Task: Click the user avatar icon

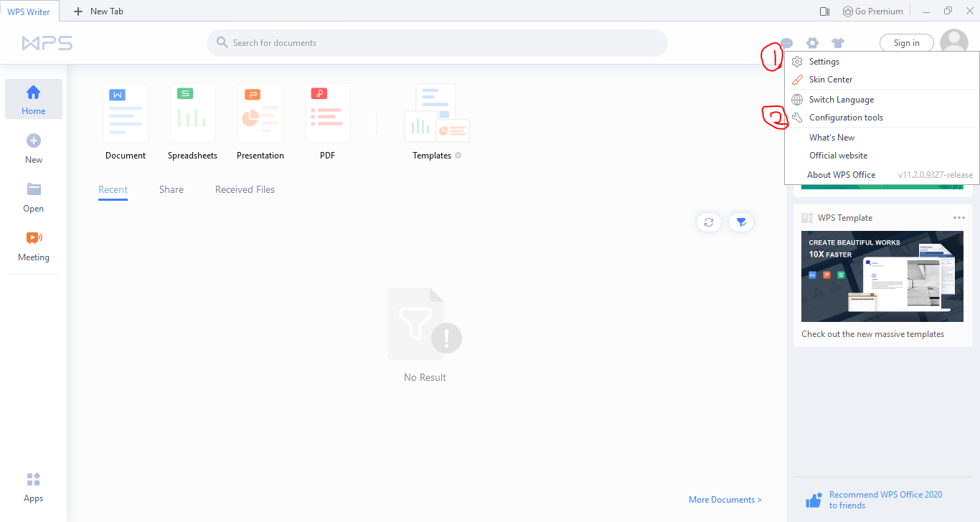Action: click(954, 43)
